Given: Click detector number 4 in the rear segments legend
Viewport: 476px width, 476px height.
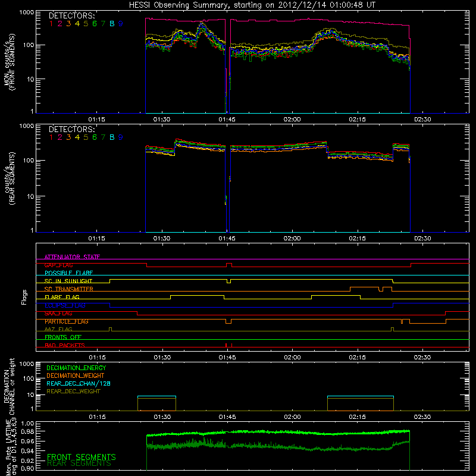Looking at the screenshot, I should pyautogui.click(x=77, y=137).
